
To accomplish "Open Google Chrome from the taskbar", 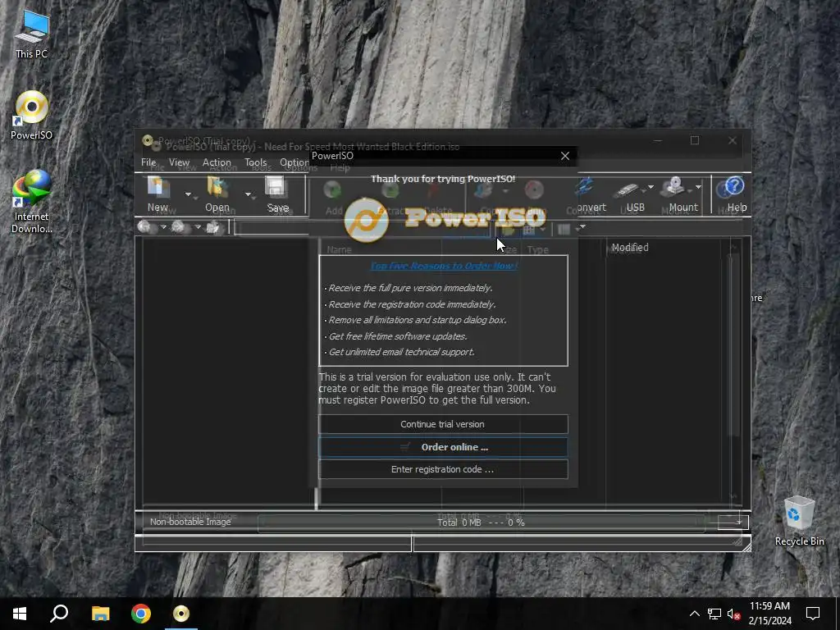I will tap(141, 614).
